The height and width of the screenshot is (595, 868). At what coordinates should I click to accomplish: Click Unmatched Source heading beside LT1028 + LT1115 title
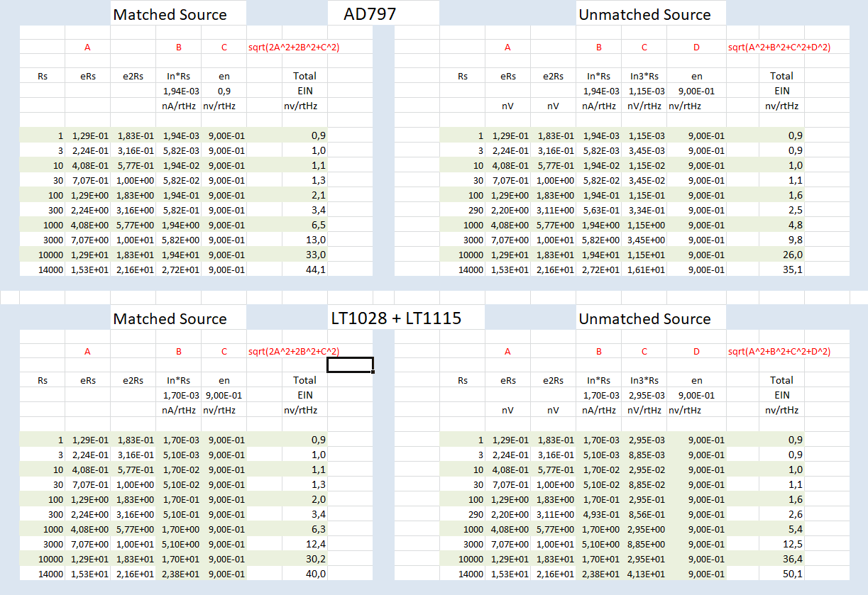click(644, 318)
